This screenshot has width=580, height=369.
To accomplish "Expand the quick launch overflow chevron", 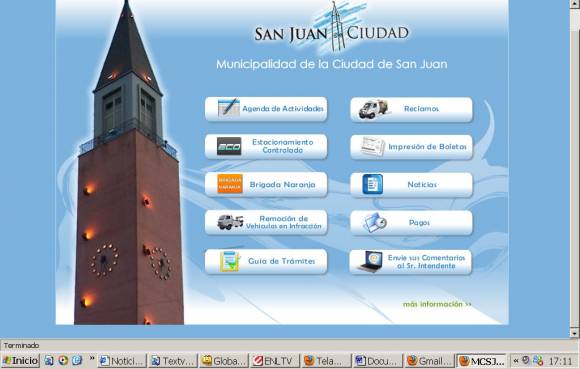I will click(x=91, y=358).
